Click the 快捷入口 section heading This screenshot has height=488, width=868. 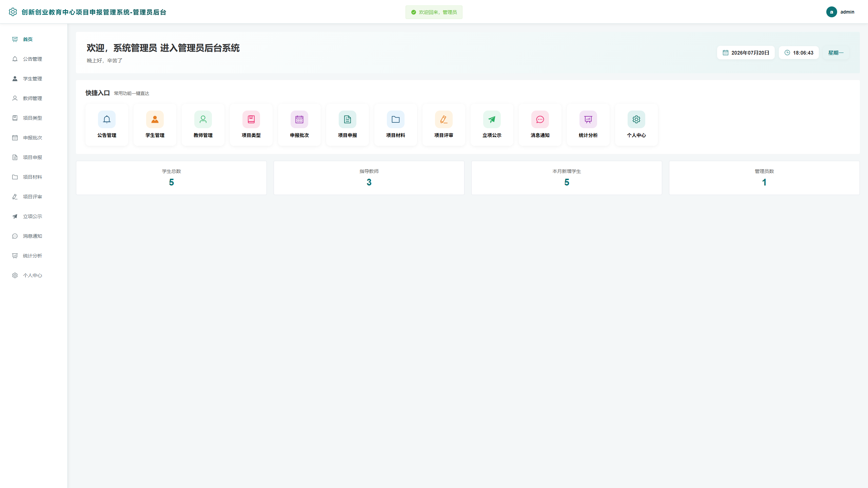(98, 93)
